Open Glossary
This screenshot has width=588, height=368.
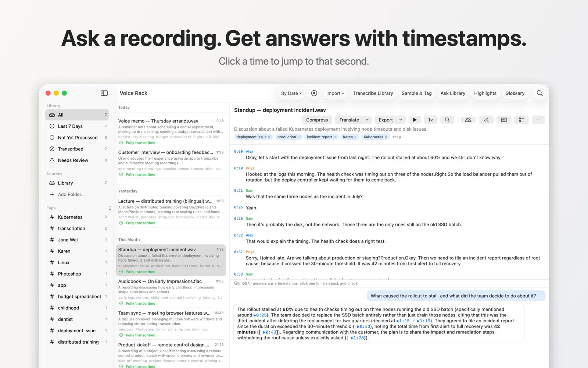(515, 93)
